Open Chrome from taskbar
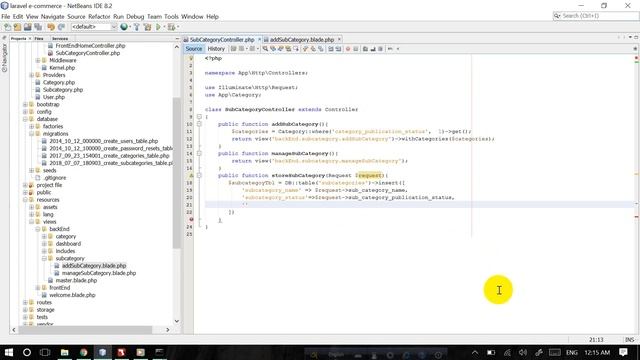This screenshot has height=360, width=640. pyautogui.click(x=84, y=352)
